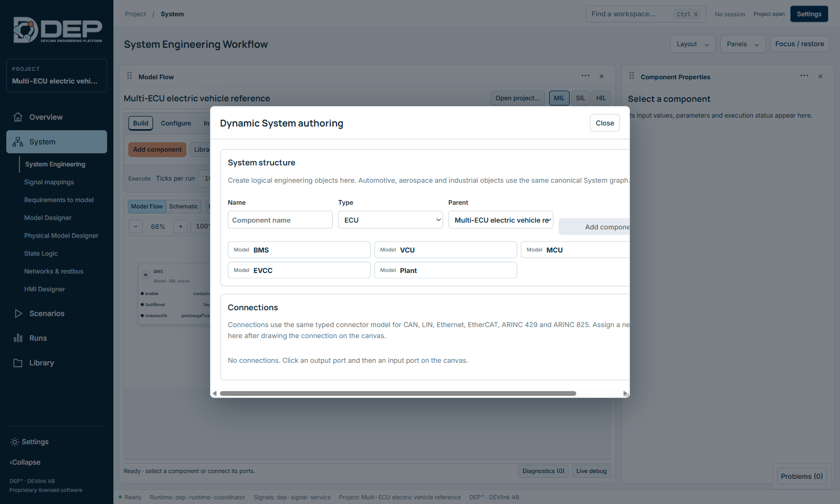Open the Type dropdown showing ECU

tap(391, 220)
